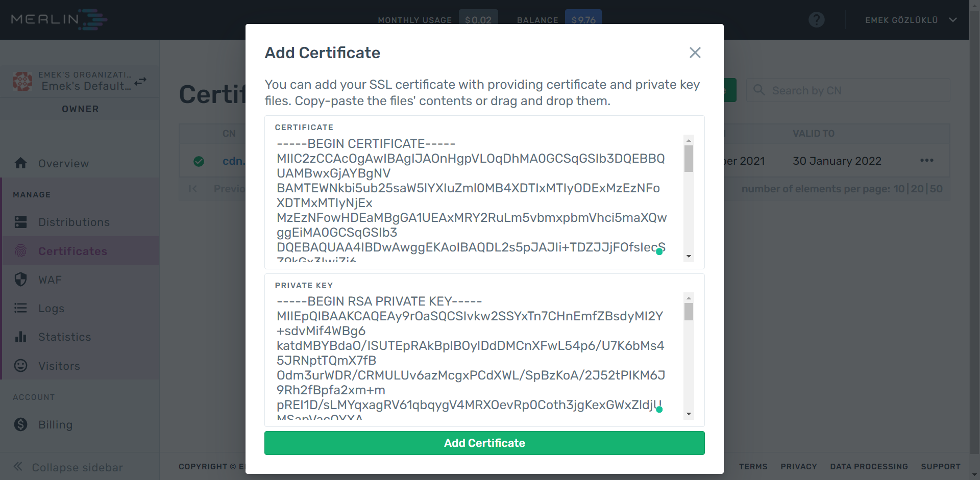Open the certificate row three-dot menu
Screen dimensions: 980x480
pos(926,161)
